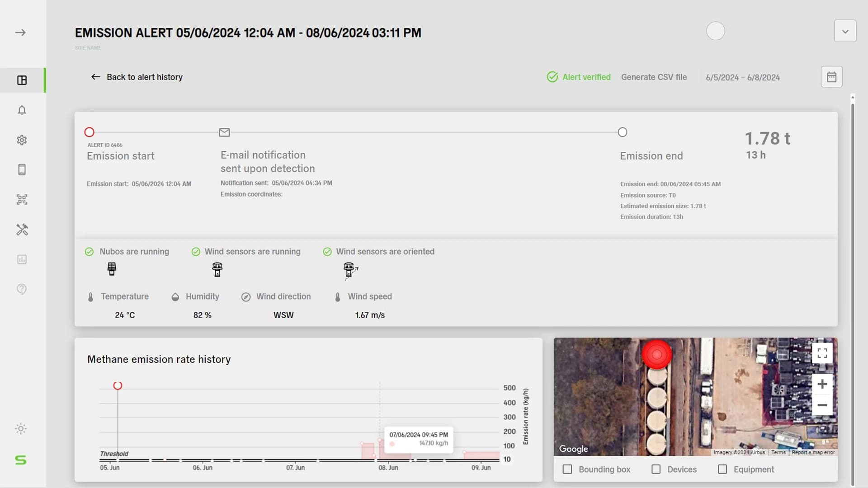Screen dimensions: 868x488
Task: Open the 6/5/2024 – 6/8/2024 date range field
Action: (x=742, y=78)
